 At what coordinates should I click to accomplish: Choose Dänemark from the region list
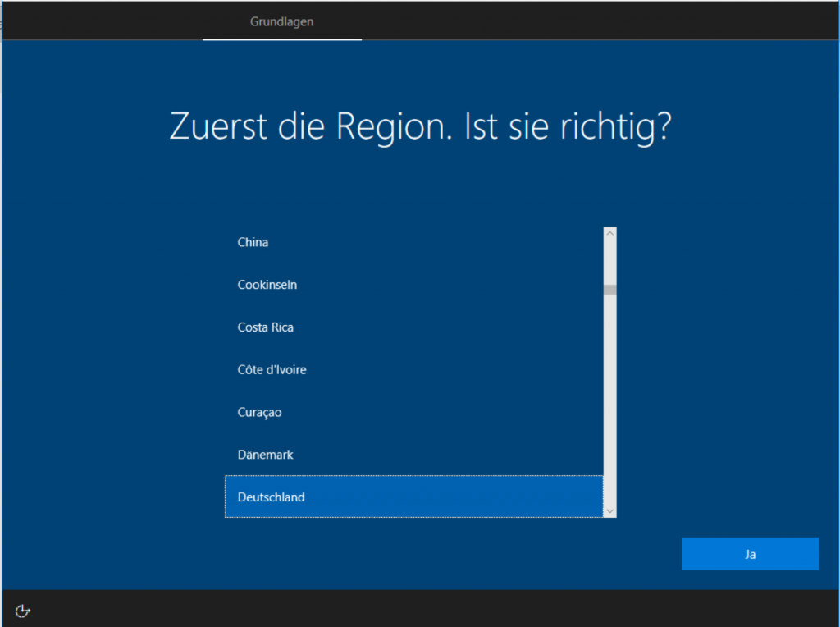pos(413,455)
